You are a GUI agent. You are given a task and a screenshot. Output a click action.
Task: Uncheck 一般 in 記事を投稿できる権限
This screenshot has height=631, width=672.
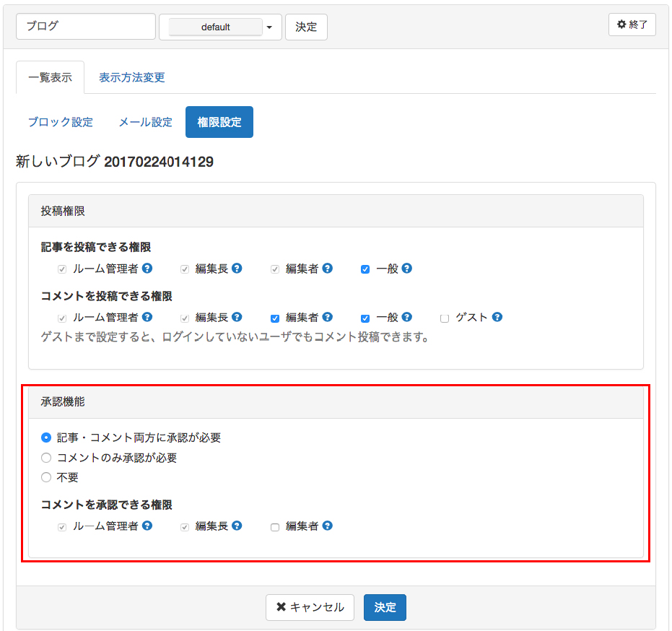(365, 269)
